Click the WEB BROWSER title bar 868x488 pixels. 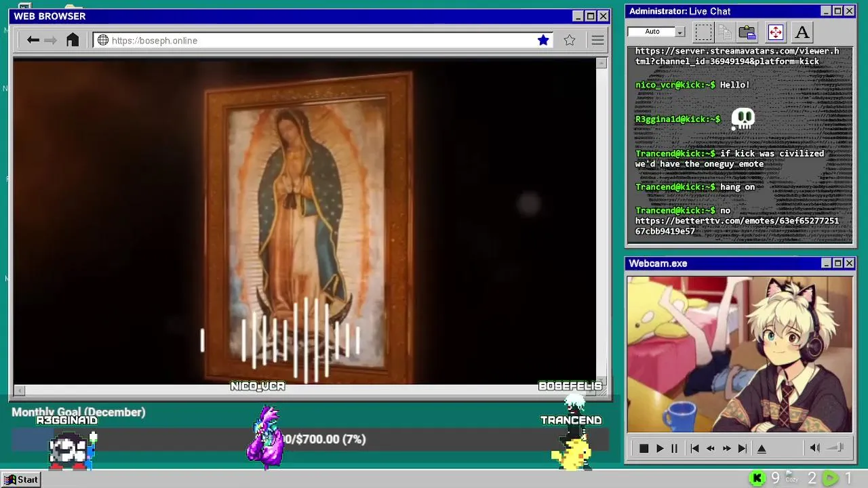click(311, 16)
